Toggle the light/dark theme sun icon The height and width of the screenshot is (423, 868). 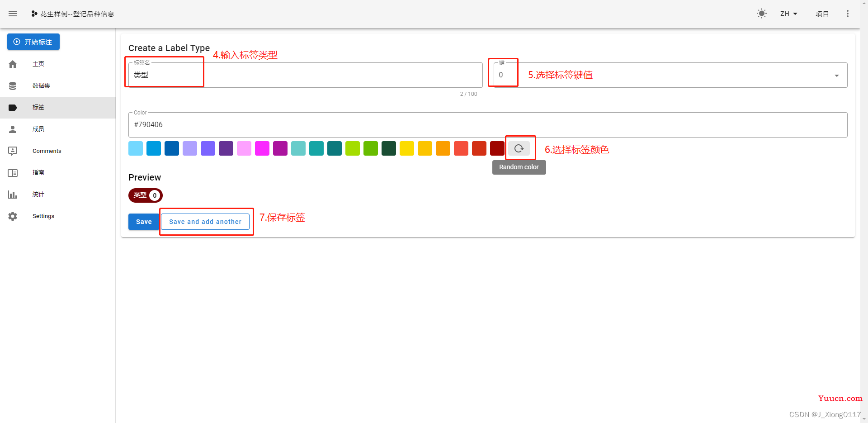[762, 14]
